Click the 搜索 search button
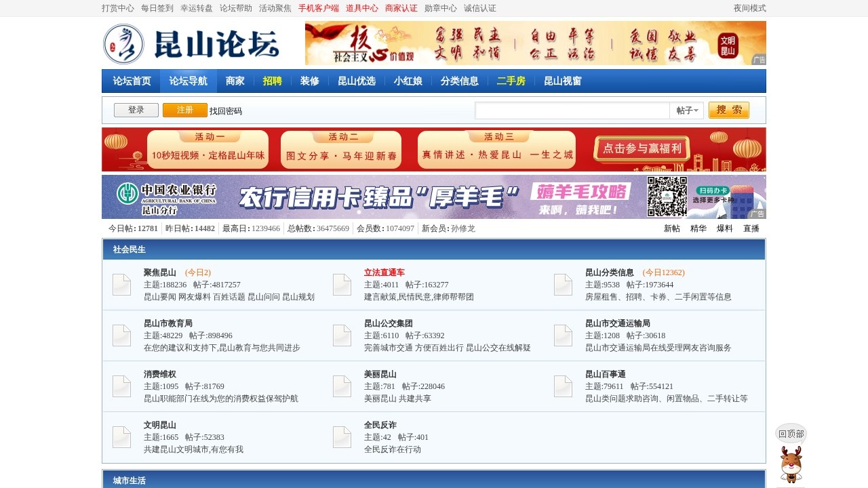Screen dimensions: 868x488 (x=728, y=110)
